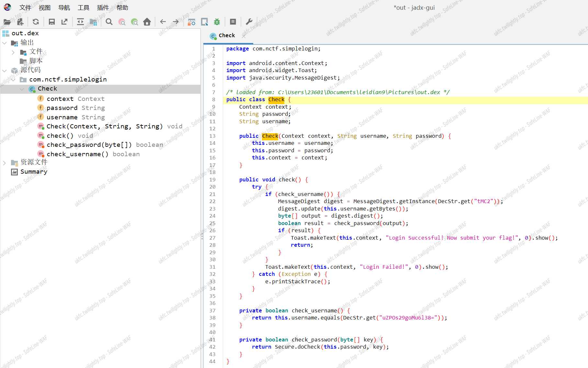588x368 pixels.
Task: Toggle flatten packages view in toolbar
Action: (93, 22)
